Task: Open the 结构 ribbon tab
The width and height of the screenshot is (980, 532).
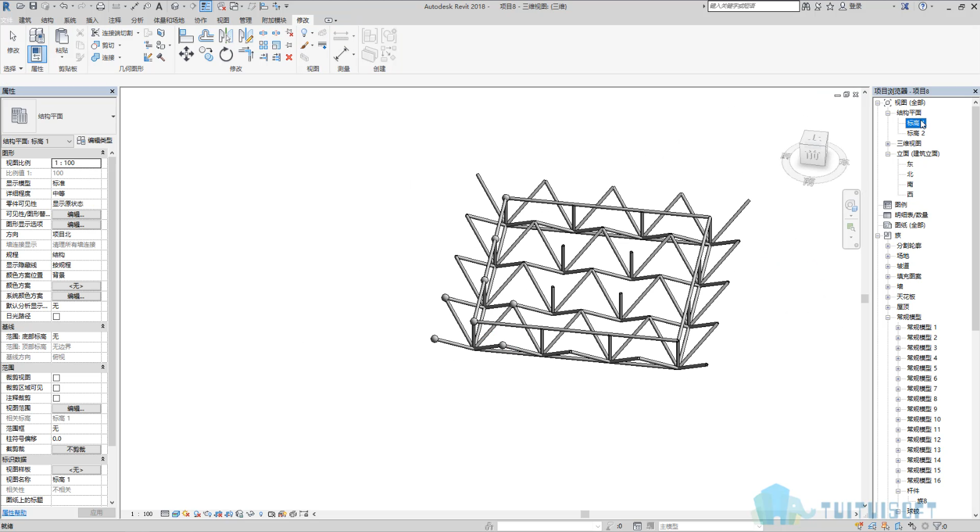Action: [x=48, y=20]
